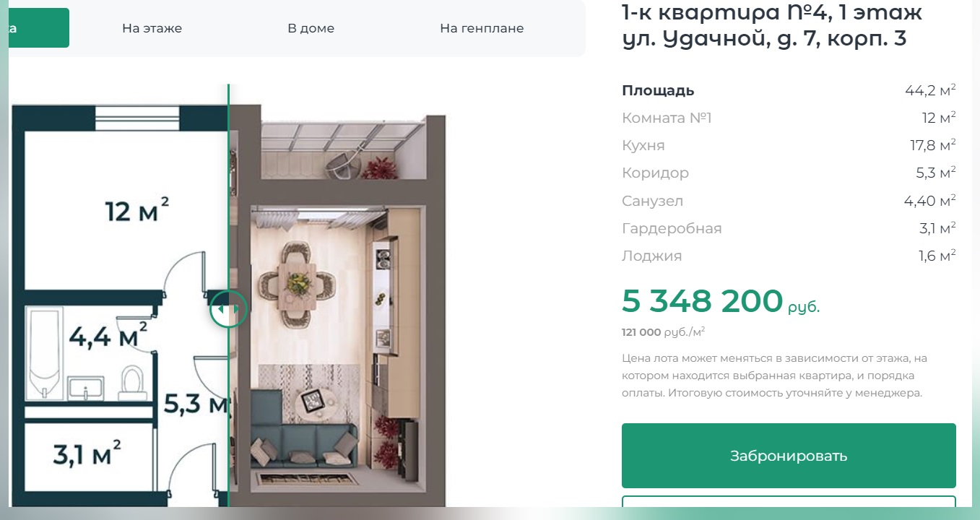Screen dimensions: 980x520
Task: Click the bathtub icon in bathroom plan
Action: coord(43,352)
